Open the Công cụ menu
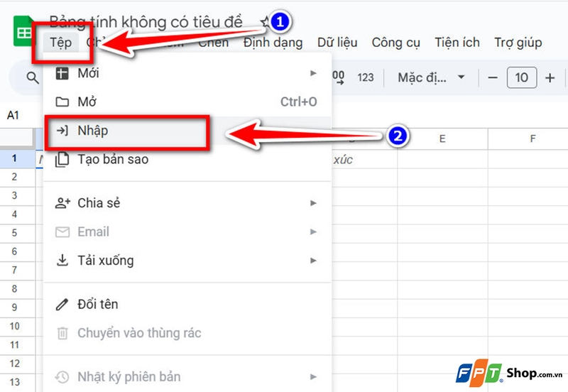Screen dimensions: 568x392 click(396, 43)
